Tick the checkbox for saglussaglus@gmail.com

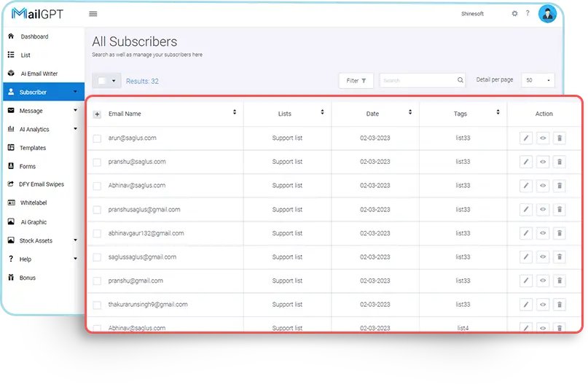(97, 257)
